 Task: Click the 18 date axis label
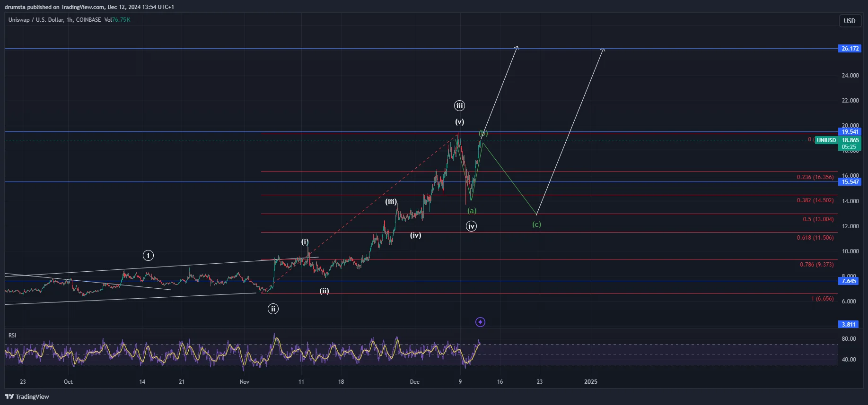click(341, 382)
